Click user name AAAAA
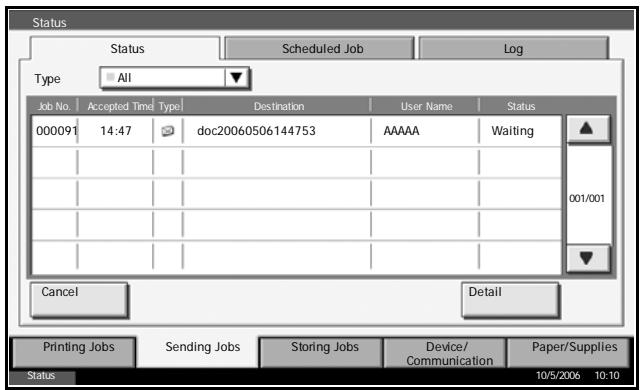The height and width of the screenshot is (390, 643). (401, 131)
